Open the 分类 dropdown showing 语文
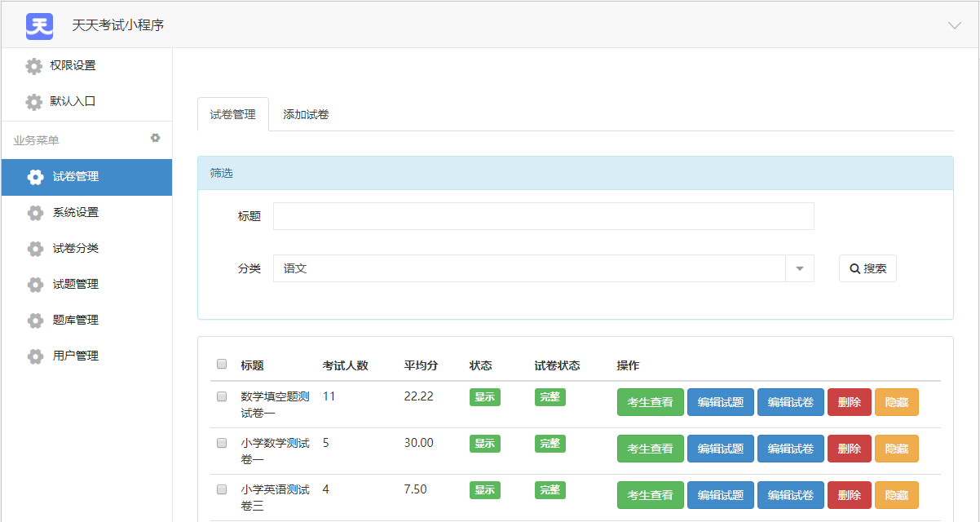Viewport: 980px width, 522px height. point(543,268)
